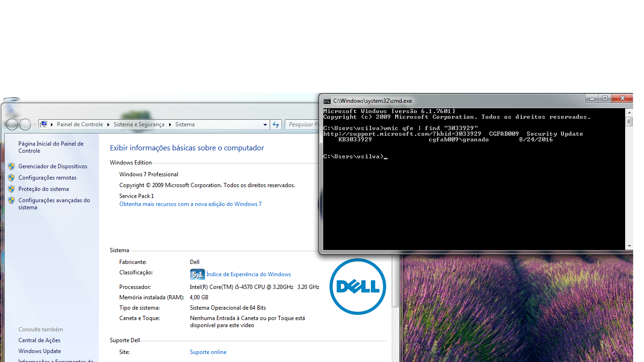
Task: Click the Dell logo image
Action: tap(357, 287)
